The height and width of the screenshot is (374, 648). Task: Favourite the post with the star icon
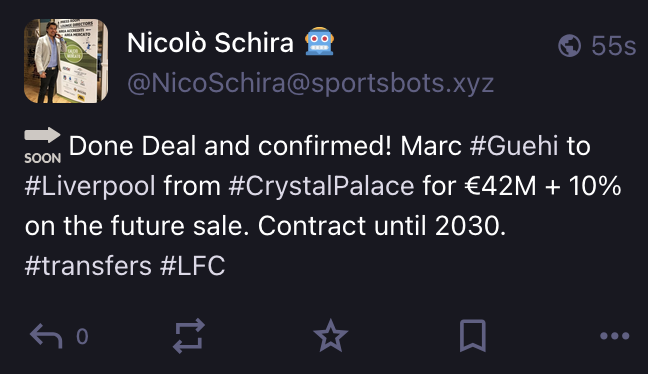pos(331,336)
